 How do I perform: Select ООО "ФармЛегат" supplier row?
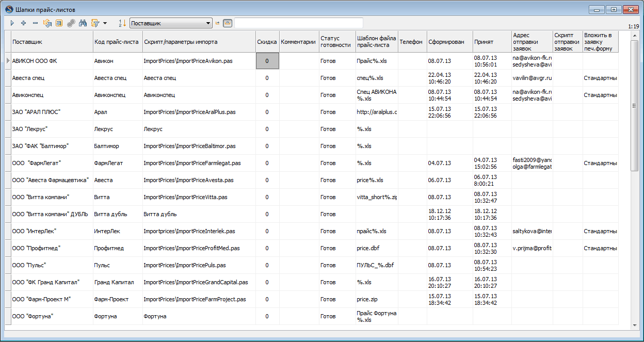pyautogui.click(x=52, y=163)
